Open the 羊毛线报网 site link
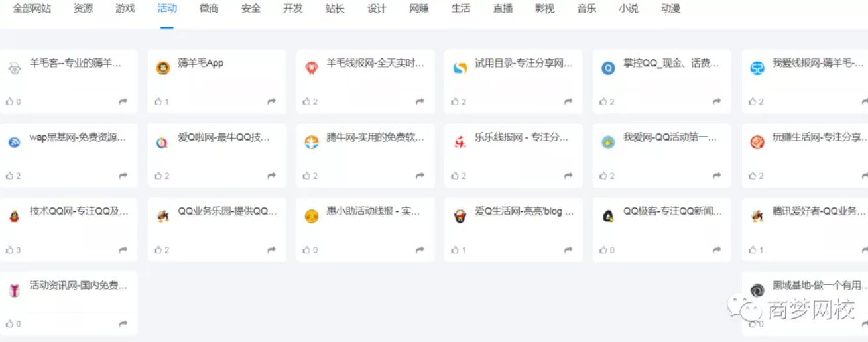868x342 pixels. pos(375,64)
